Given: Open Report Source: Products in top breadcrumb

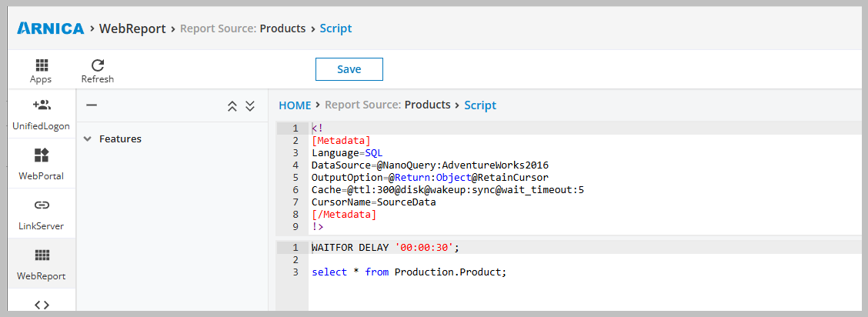Looking at the screenshot, I should coord(242,28).
